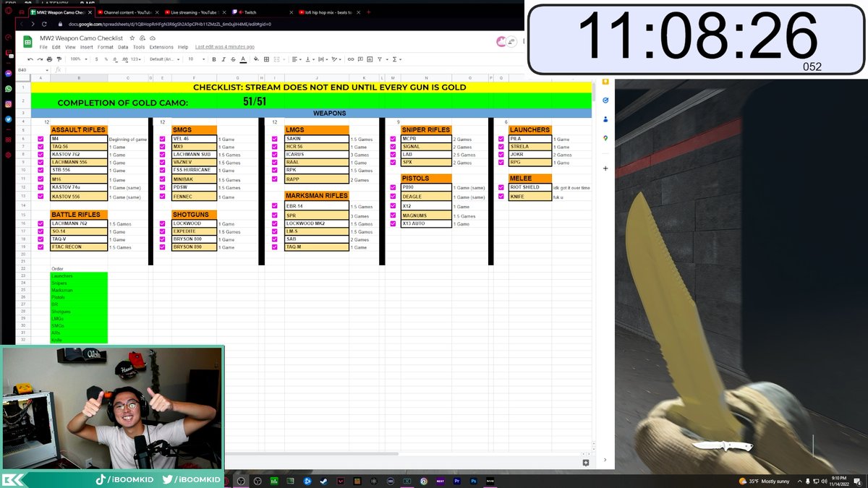Open the vertical align dropdown
Image resolution: width=868 pixels, height=488 pixels.
(310, 59)
